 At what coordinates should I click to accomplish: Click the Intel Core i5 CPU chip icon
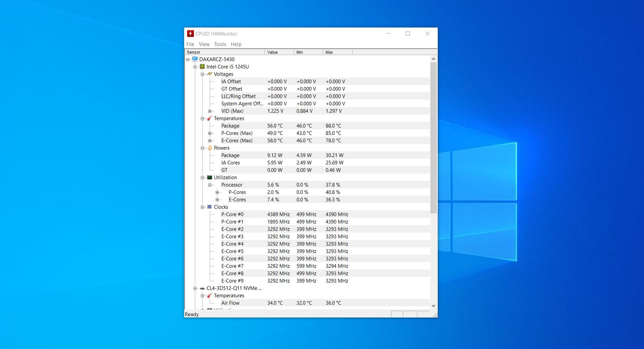pos(202,67)
